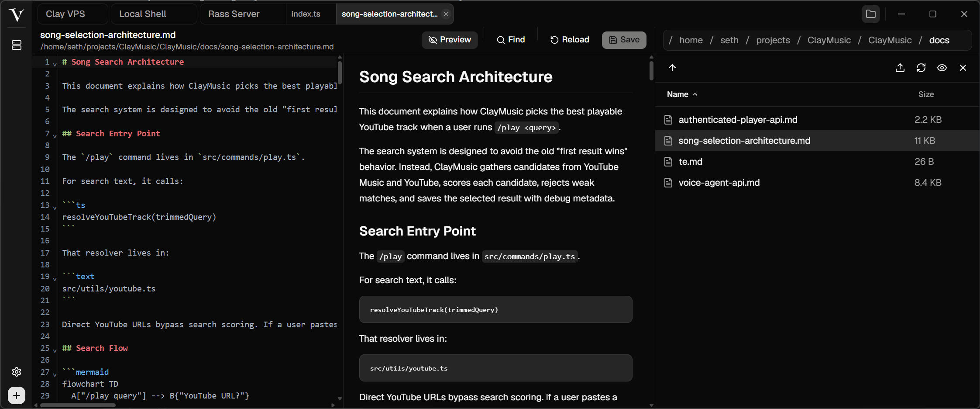Navigate to first ClayMusic breadcrumb
This screenshot has height=409, width=980.
click(829, 40)
